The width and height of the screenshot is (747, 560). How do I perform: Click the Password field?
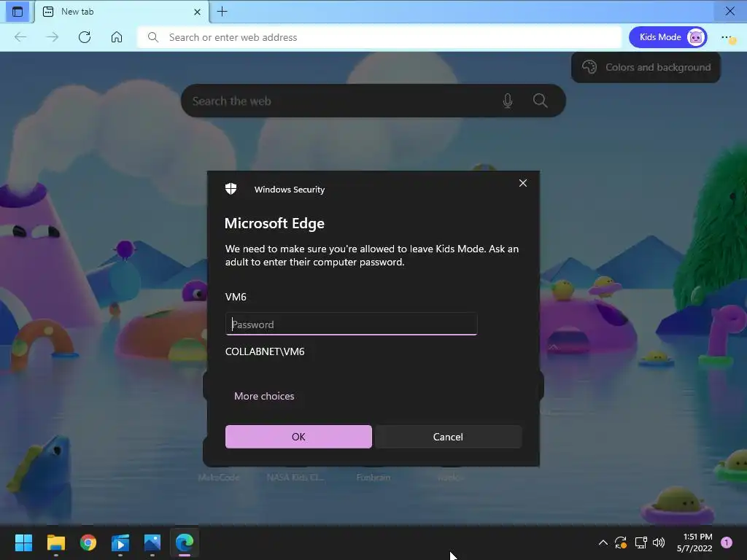[351, 324]
